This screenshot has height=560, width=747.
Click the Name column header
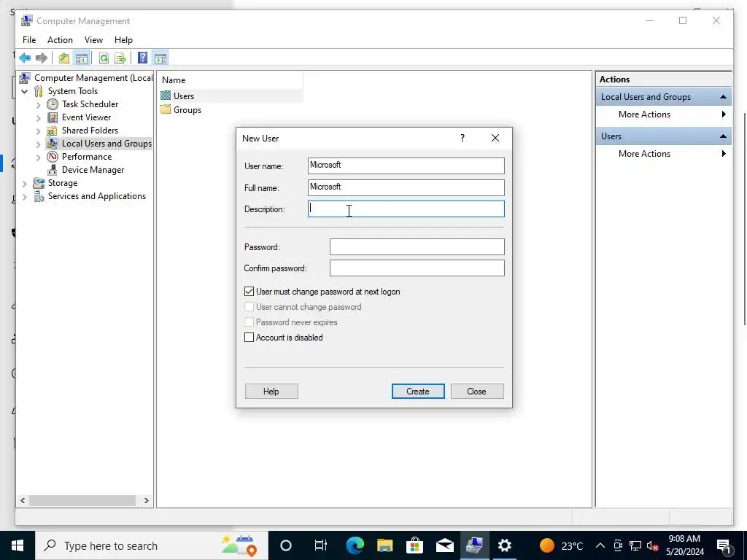[231, 80]
